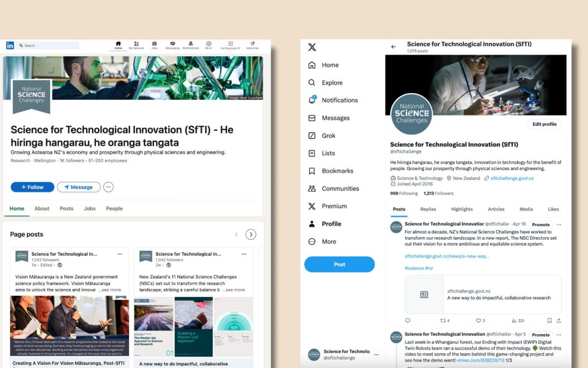
Task: Expand the For Business dropdown
Action: coord(230,45)
